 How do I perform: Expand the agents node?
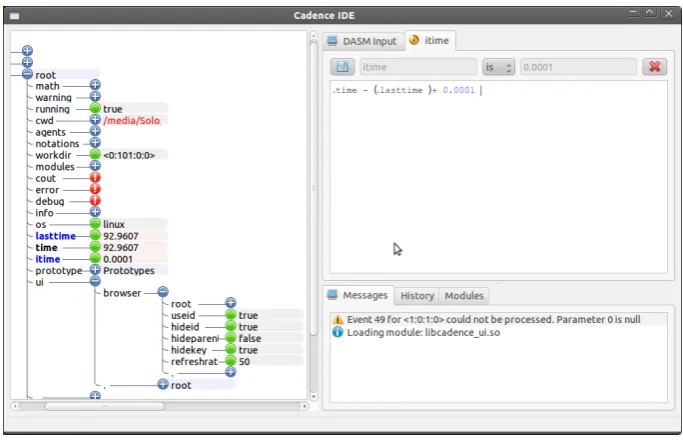pyautogui.click(x=95, y=131)
